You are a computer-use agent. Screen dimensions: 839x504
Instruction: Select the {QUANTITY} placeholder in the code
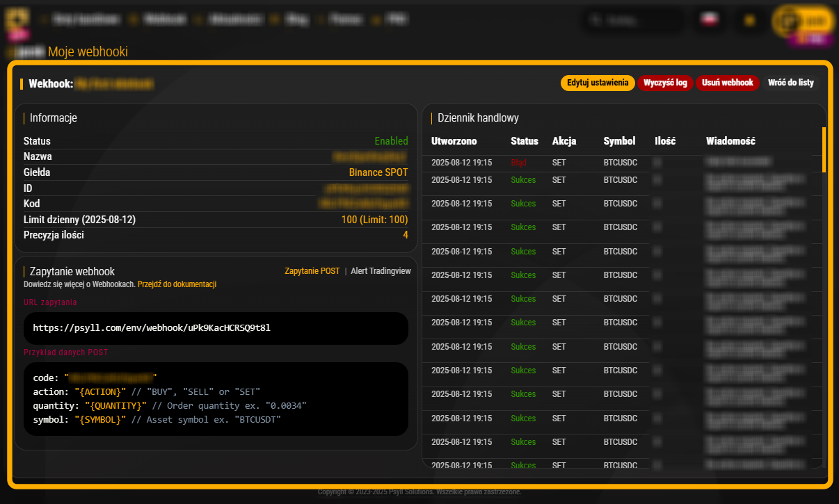pos(115,405)
